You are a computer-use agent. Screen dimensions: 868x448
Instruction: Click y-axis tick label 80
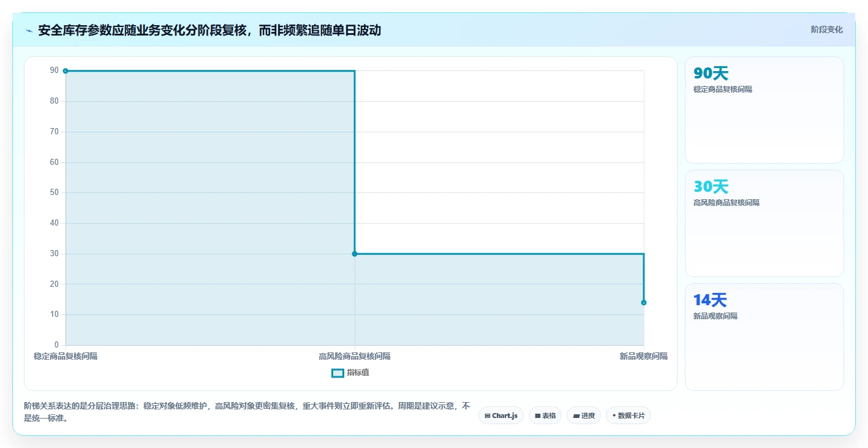pos(55,101)
